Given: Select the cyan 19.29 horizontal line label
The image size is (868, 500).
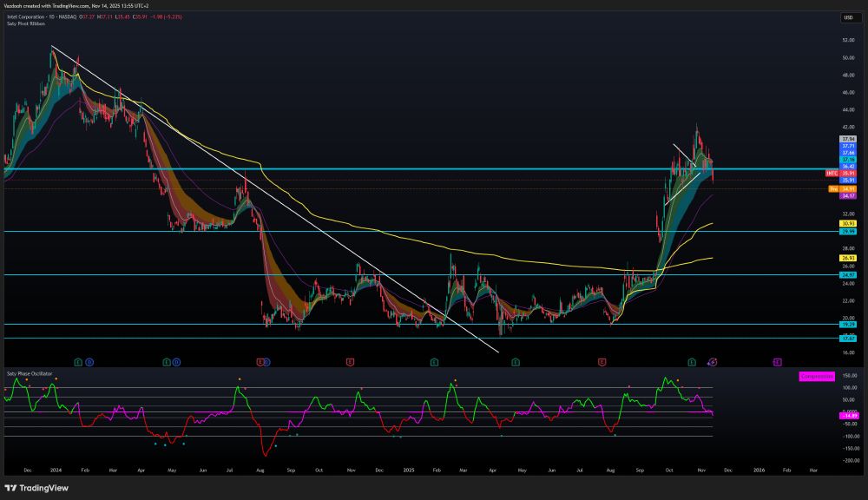Looking at the screenshot, I should click(x=848, y=325).
